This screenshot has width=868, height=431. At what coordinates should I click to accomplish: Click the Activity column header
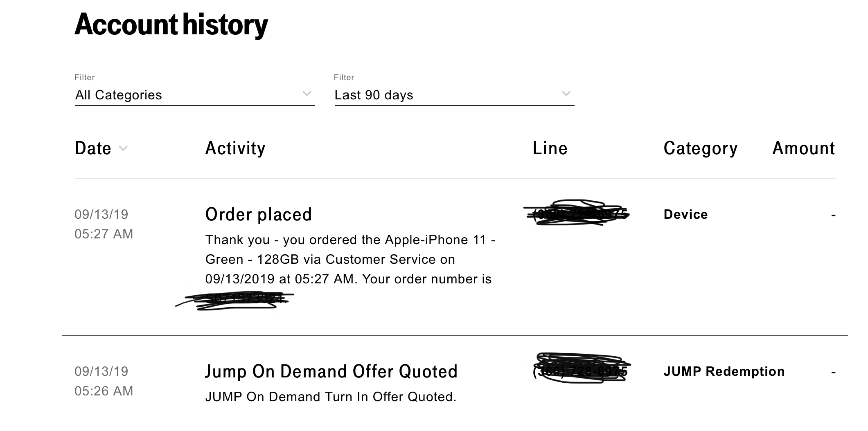tap(235, 148)
